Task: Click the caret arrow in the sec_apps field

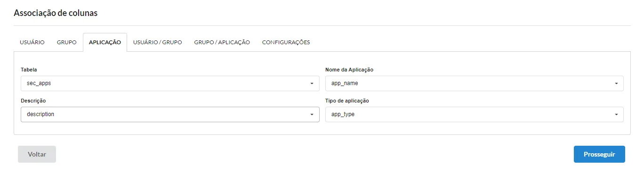Action: (x=312, y=84)
